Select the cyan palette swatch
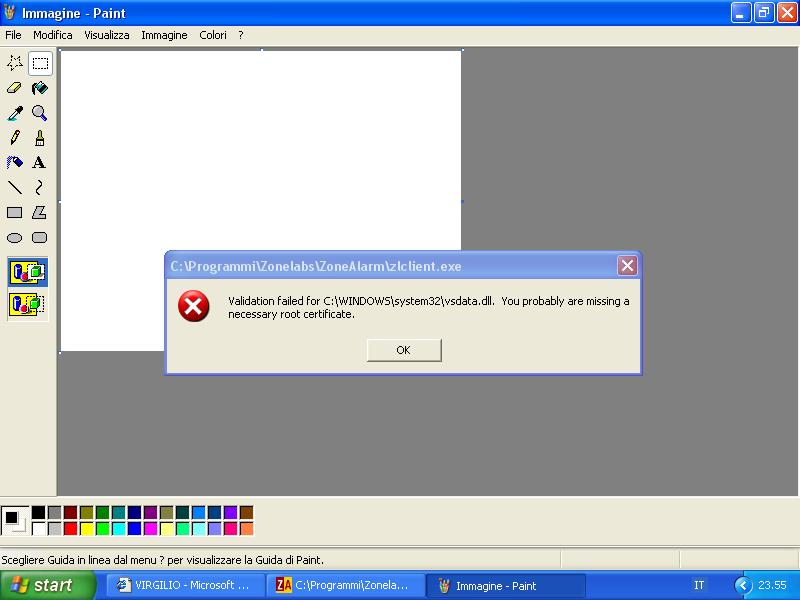Image resolution: width=800 pixels, height=600 pixels. [118, 528]
